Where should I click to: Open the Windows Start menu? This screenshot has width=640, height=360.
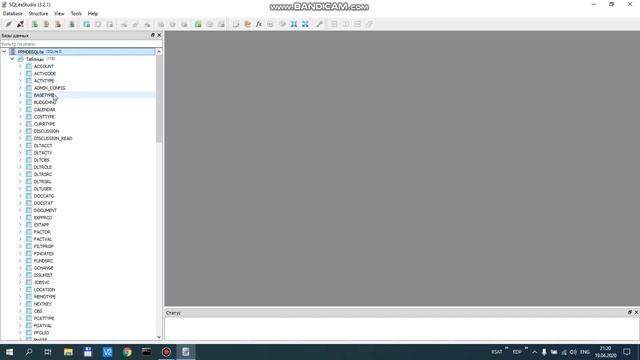(9, 352)
